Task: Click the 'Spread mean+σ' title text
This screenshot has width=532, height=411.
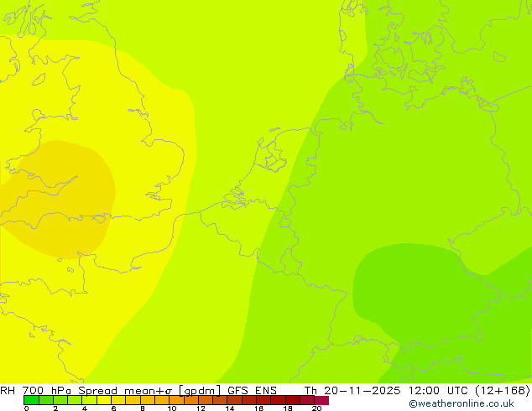Action: [x=125, y=391]
